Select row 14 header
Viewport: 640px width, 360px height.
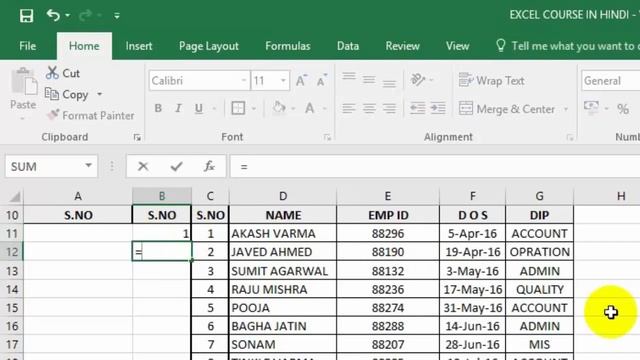tap(12, 289)
